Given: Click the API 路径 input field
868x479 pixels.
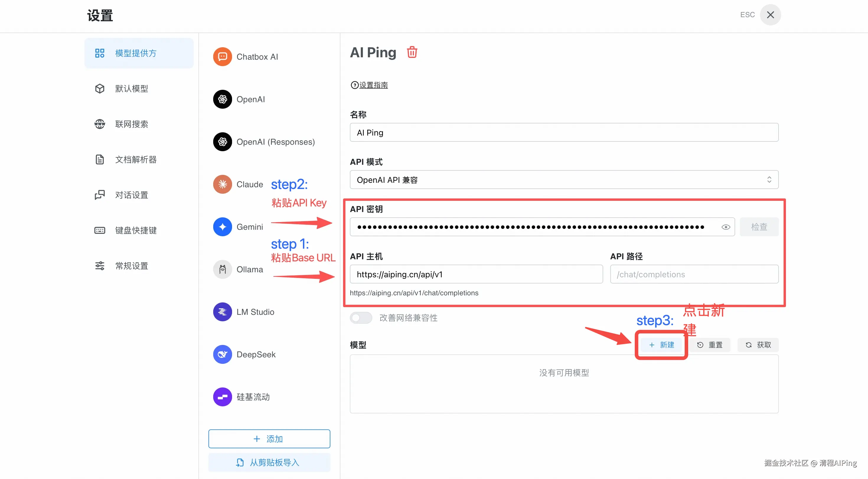Looking at the screenshot, I should [694, 274].
